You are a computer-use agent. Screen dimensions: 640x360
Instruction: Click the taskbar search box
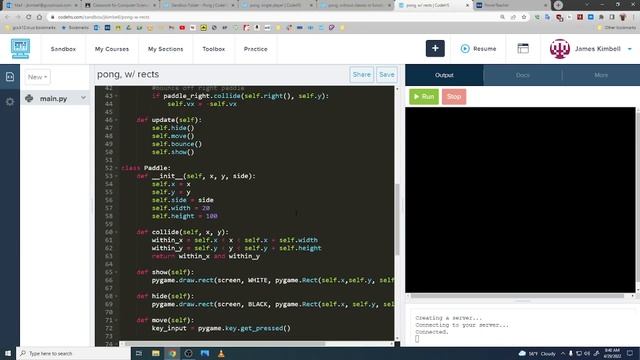point(73,353)
